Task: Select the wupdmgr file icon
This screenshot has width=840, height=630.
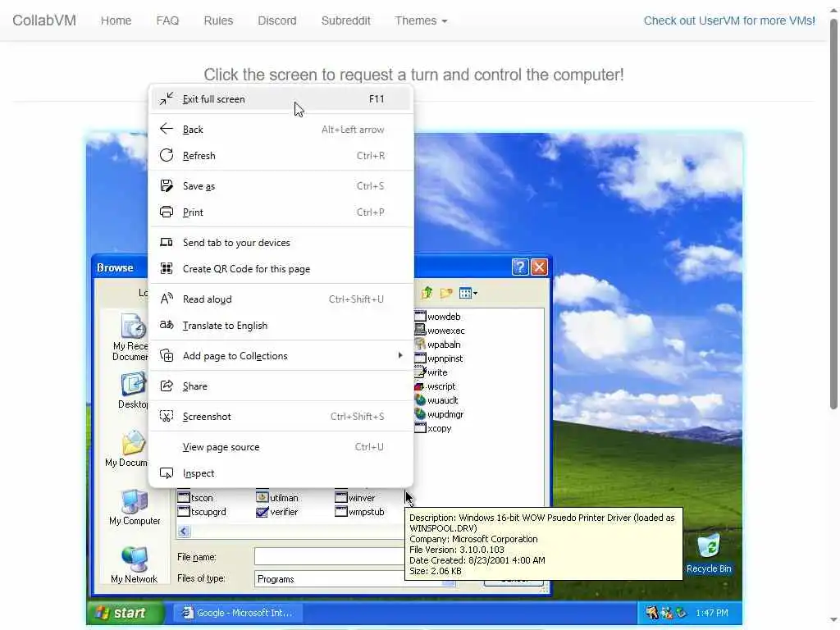Action: (x=420, y=414)
